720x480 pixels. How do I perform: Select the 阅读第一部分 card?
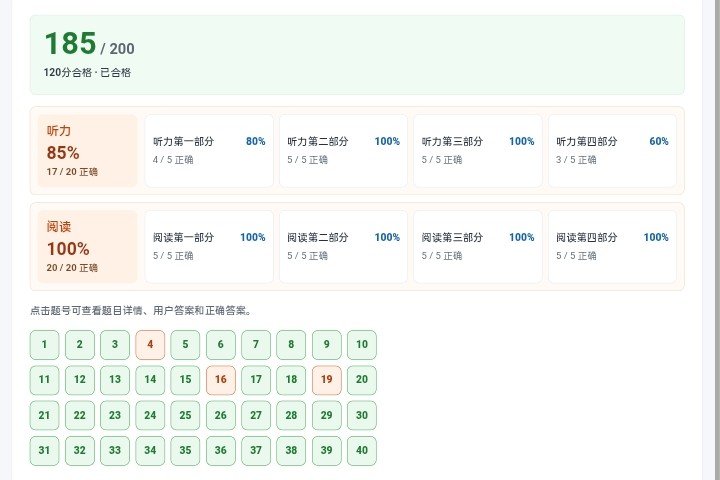pos(209,247)
